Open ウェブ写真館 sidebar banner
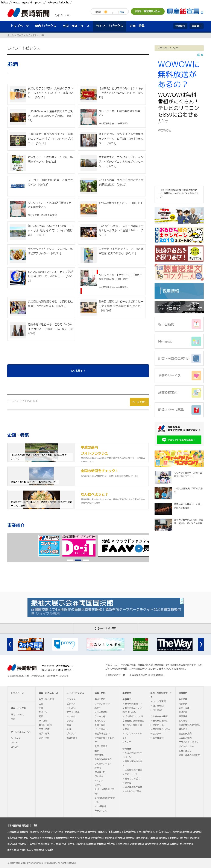The height and width of the screenshot is (868, 211). (179, 307)
